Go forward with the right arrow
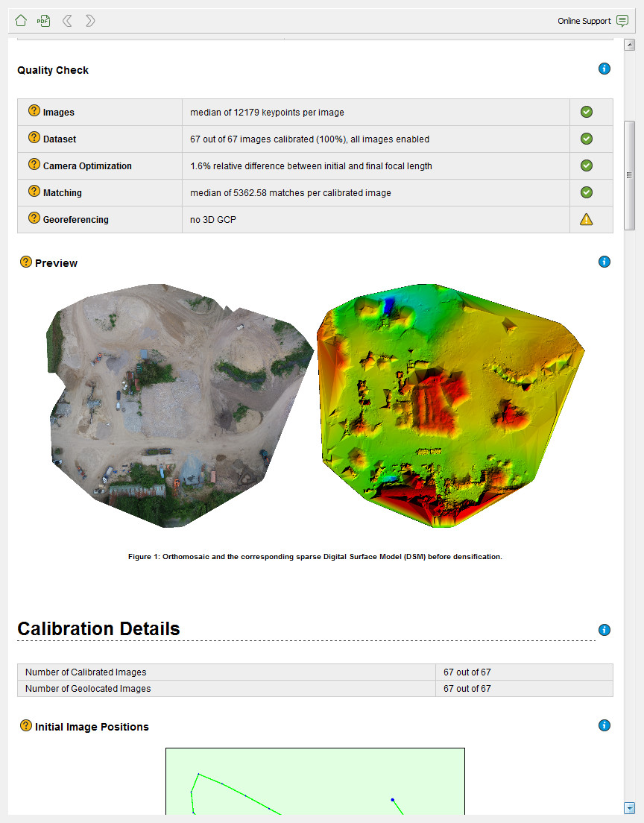The height and width of the screenshot is (823, 644). pos(90,21)
